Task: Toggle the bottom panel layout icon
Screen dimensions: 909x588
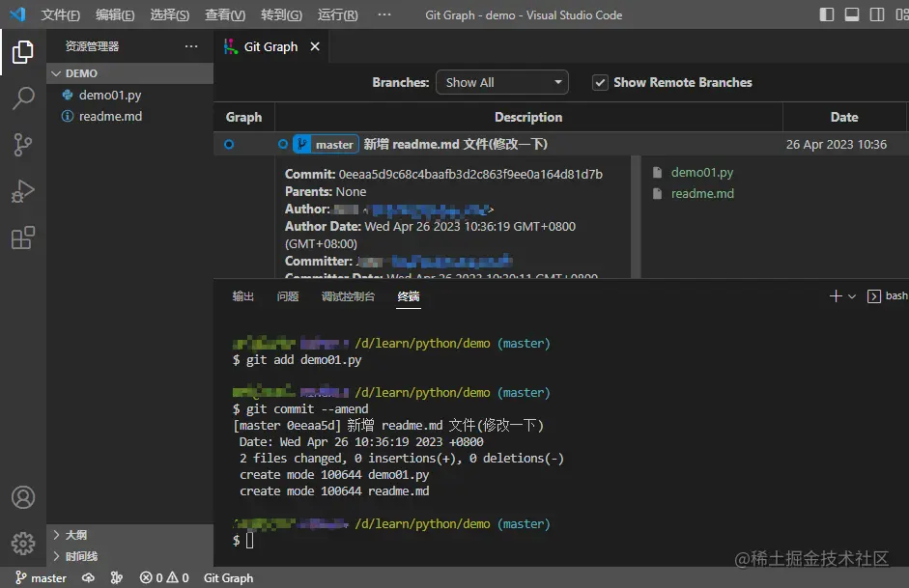Action: coord(852,14)
